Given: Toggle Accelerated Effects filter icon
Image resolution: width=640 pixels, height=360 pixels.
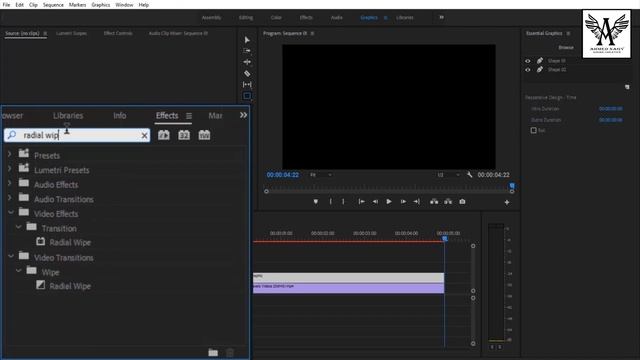Looking at the screenshot, I should coord(164,135).
